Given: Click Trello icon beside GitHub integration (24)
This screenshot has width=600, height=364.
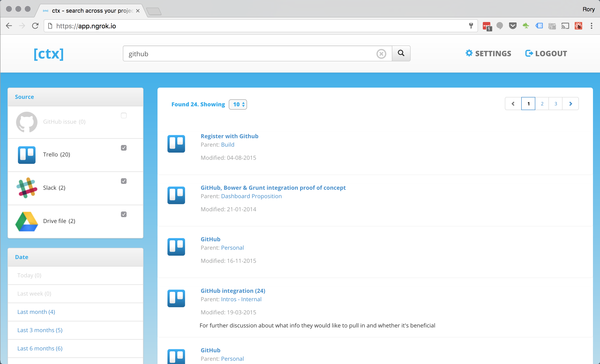Looking at the screenshot, I should pyautogui.click(x=176, y=298).
